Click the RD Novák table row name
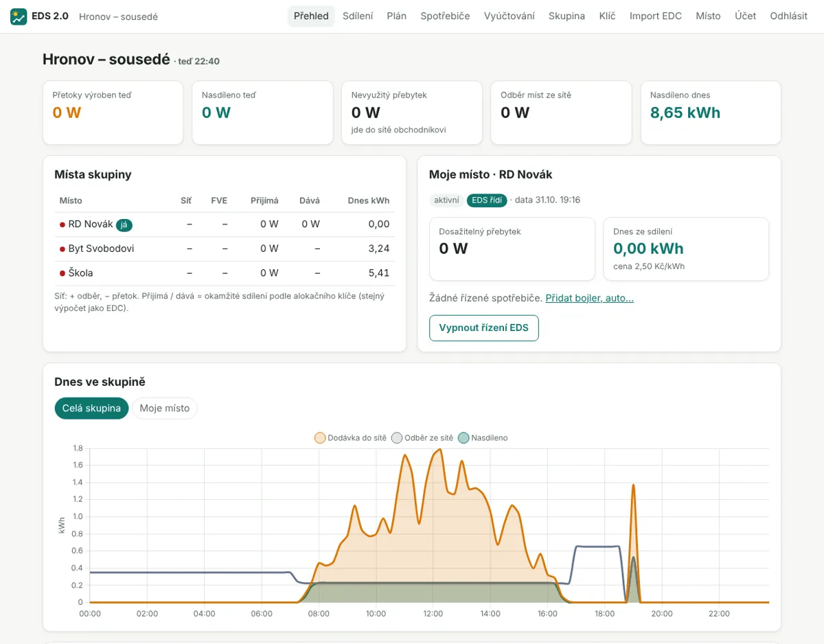This screenshot has width=824, height=644. [x=91, y=224]
